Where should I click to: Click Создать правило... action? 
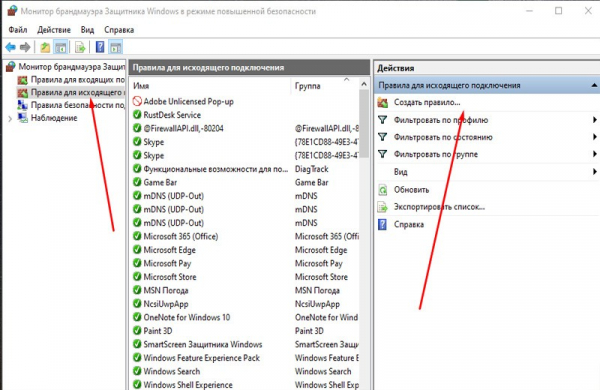point(427,102)
